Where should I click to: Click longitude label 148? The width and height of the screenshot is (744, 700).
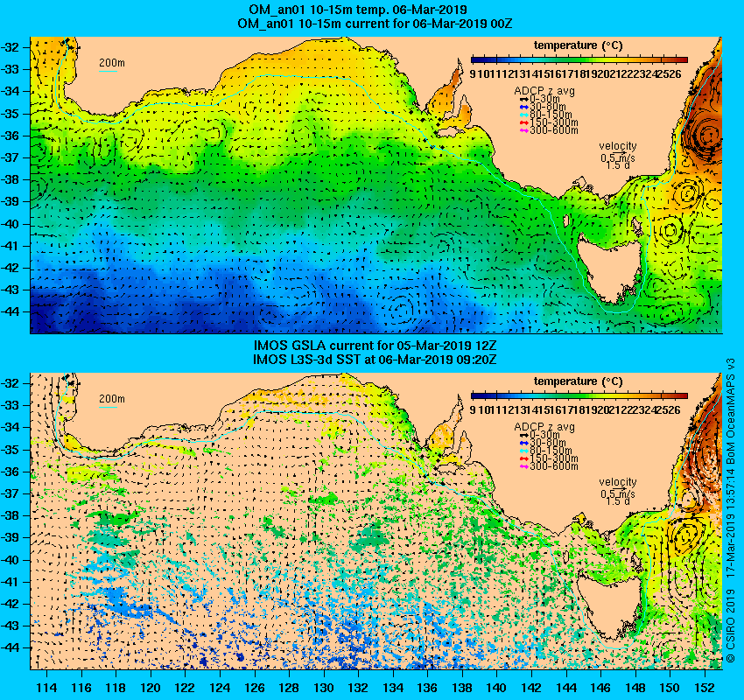pos(635,688)
